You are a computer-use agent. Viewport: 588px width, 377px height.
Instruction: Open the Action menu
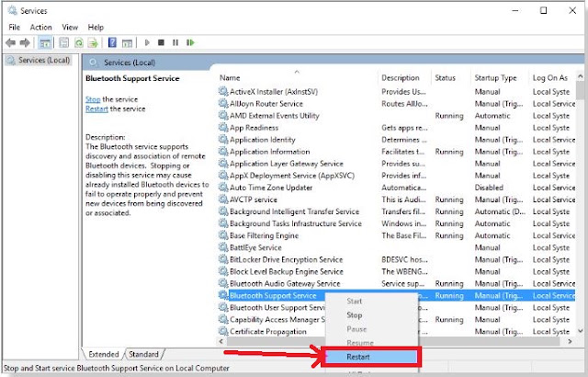[40, 28]
